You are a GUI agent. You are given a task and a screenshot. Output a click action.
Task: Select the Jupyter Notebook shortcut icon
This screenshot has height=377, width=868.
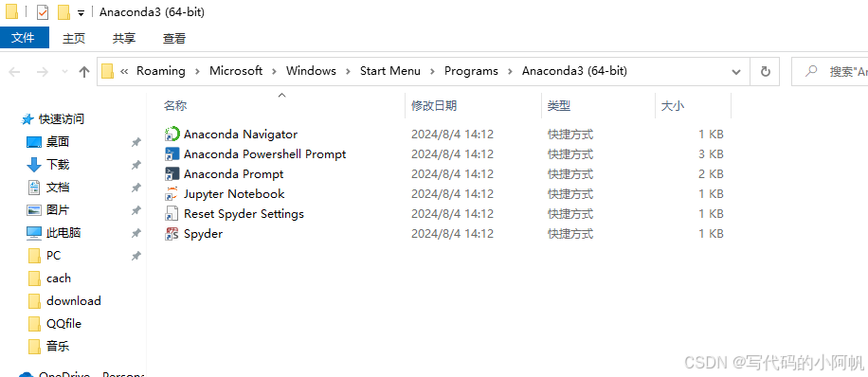[172, 194]
